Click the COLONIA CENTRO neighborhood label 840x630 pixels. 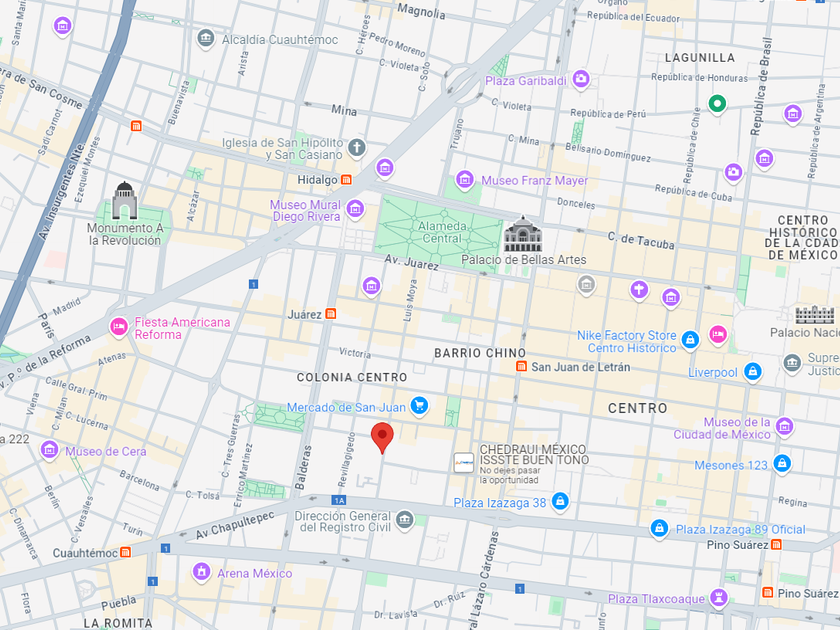pyautogui.click(x=352, y=377)
